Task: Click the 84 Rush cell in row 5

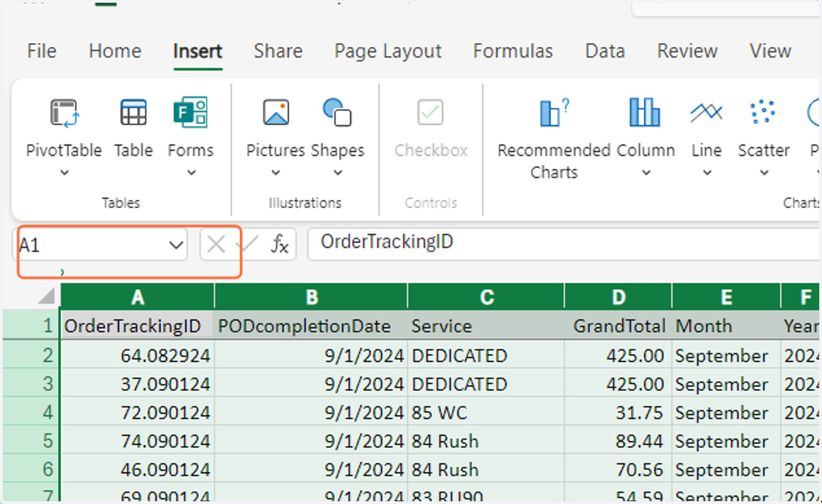Action: [486, 442]
